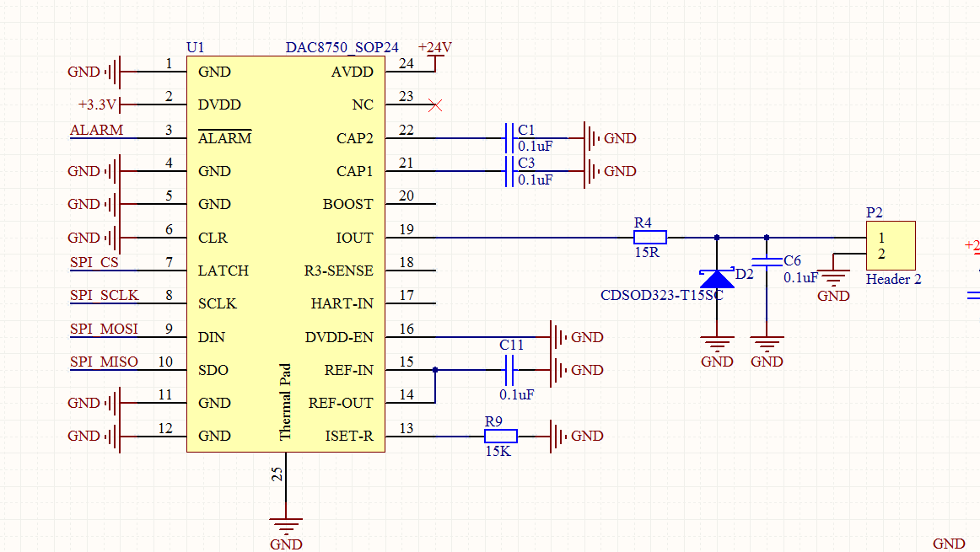This screenshot has height=552, width=980.
Task: Select the SPI_SCLK net label
Action: click(104, 295)
